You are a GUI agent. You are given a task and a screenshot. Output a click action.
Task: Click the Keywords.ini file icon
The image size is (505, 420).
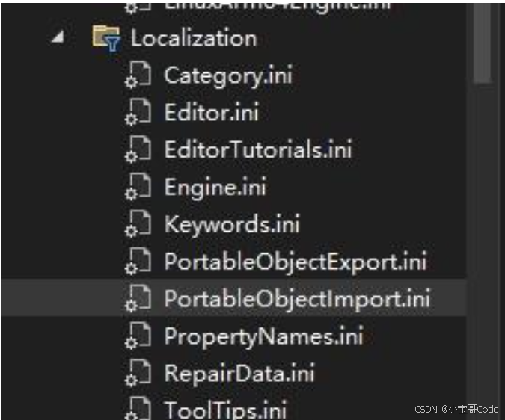pos(138,223)
